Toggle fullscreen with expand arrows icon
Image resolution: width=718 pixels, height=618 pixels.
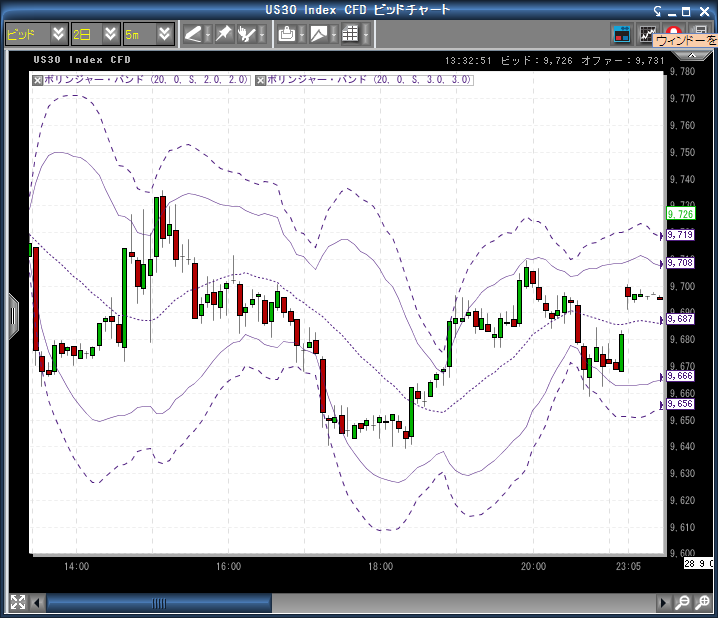point(17,603)
